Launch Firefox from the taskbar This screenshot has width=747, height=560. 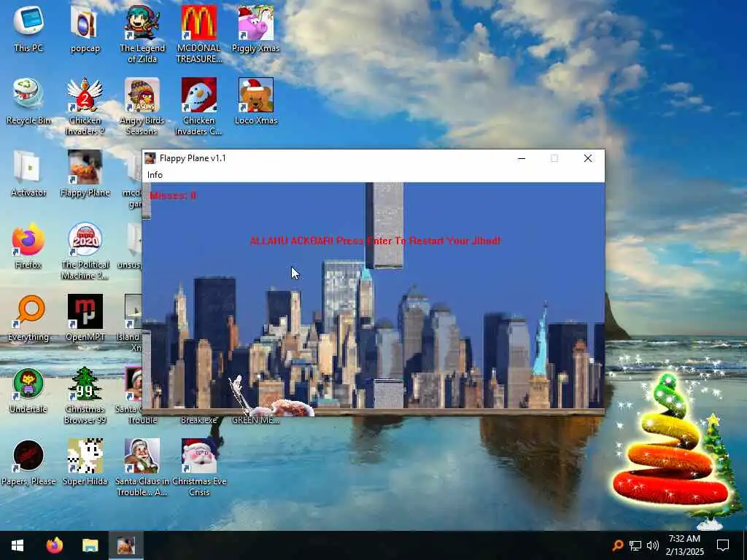(x=54, y=545)
